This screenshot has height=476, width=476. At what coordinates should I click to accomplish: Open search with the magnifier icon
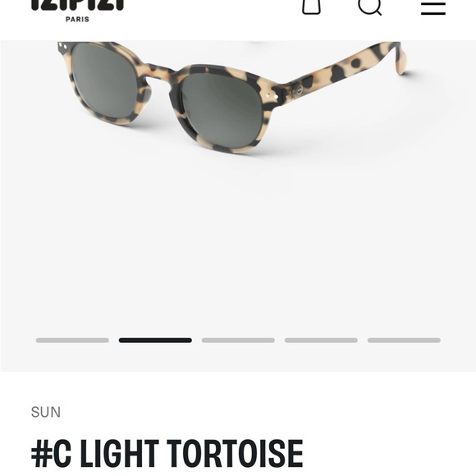point(370,7)
